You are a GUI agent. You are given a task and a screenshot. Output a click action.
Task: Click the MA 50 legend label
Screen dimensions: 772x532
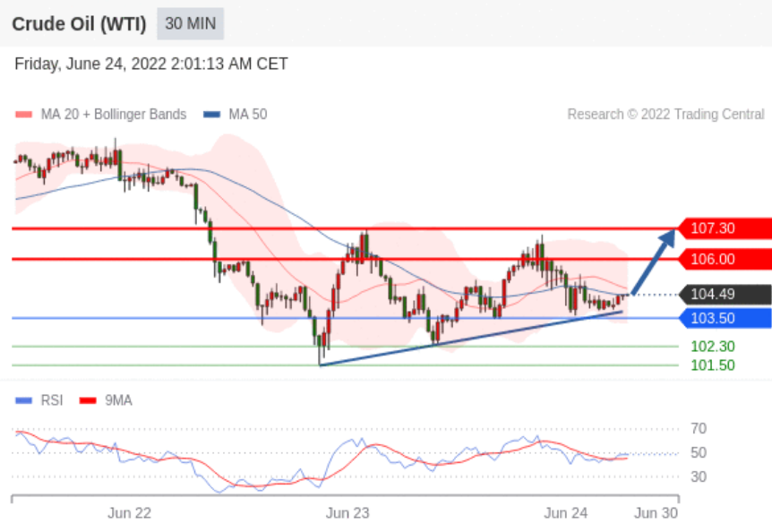tap(248, 115)
